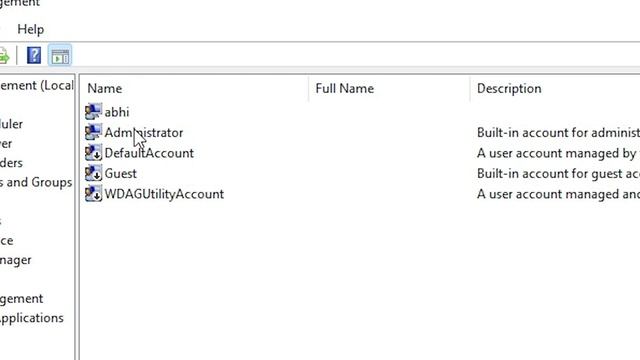This screenshot has height=360, width=640.
Task: Select the 'pplications' tree item
Action: click(x=31, y=318)
